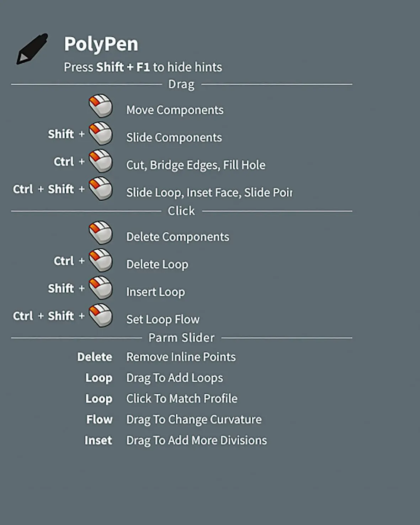The height and width of the screenshot is (525, 420).
Task: Click mouse icon beside Move Components
Action: [101, 106]
